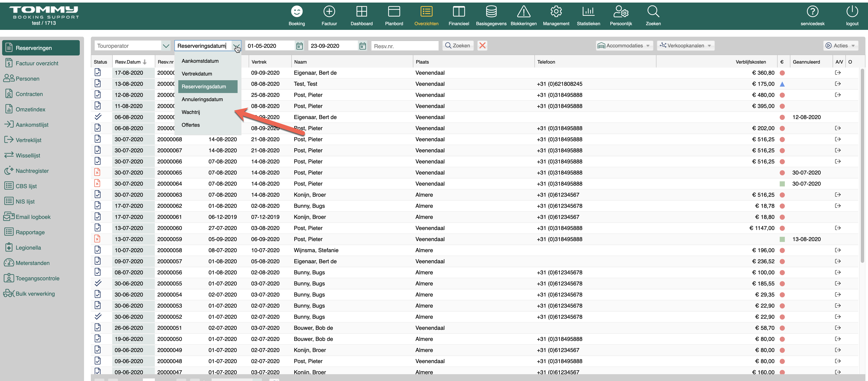Clear filters with the red X icon
Screen dimensions: 868x381
482,45
